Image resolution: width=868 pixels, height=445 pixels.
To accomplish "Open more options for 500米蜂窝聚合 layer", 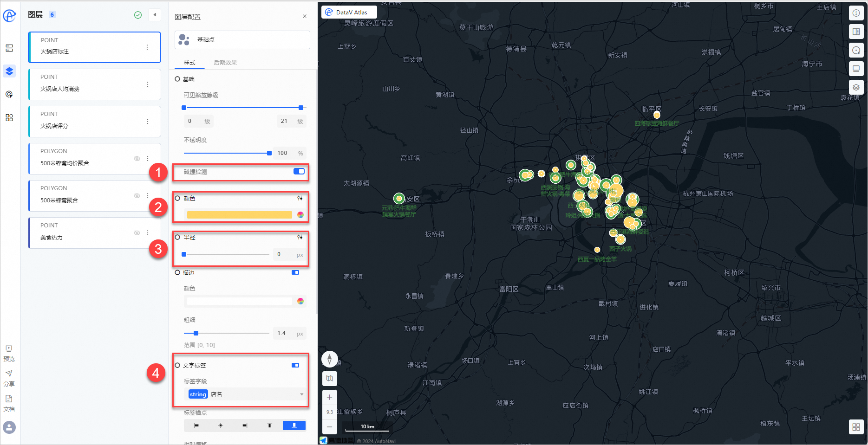I will pyautogui.click(x=148, y=196).
